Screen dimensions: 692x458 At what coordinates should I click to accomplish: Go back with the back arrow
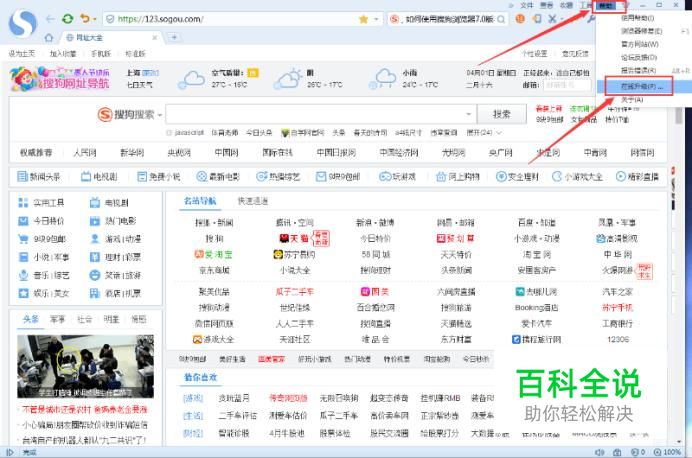coord(50,19)
